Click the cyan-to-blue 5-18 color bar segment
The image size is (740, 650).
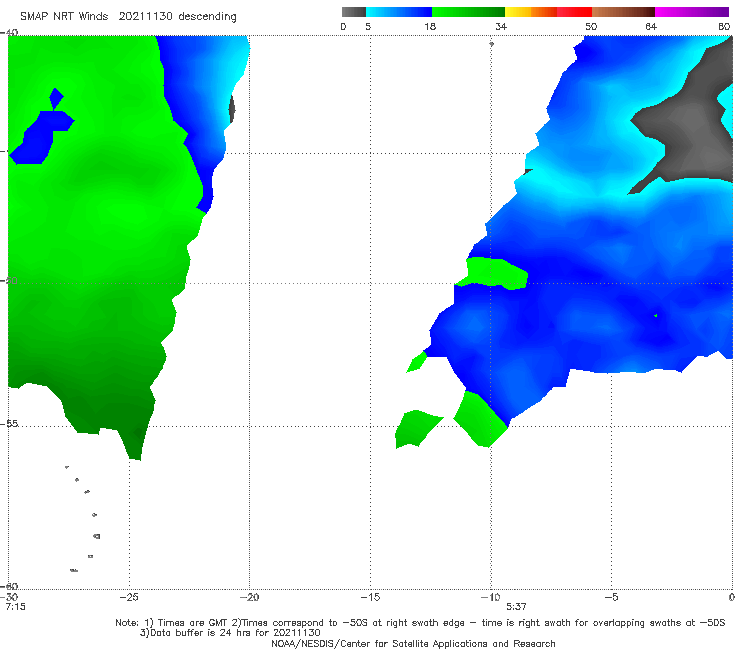click(x=399, y=12)
